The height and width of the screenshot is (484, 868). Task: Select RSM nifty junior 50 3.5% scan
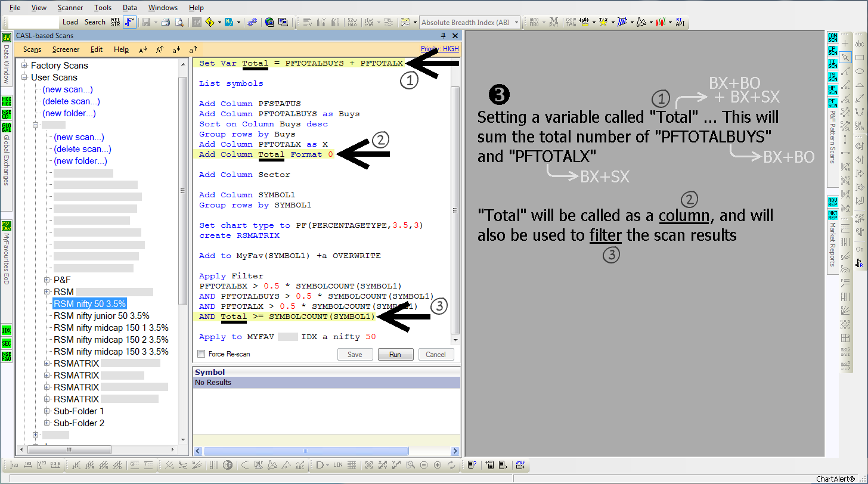point(101,316)
